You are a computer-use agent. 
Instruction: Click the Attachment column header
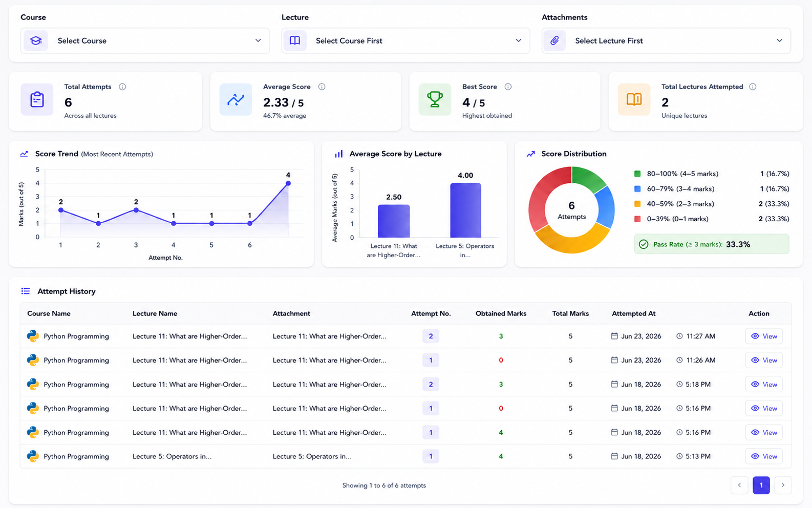[291, 313]
